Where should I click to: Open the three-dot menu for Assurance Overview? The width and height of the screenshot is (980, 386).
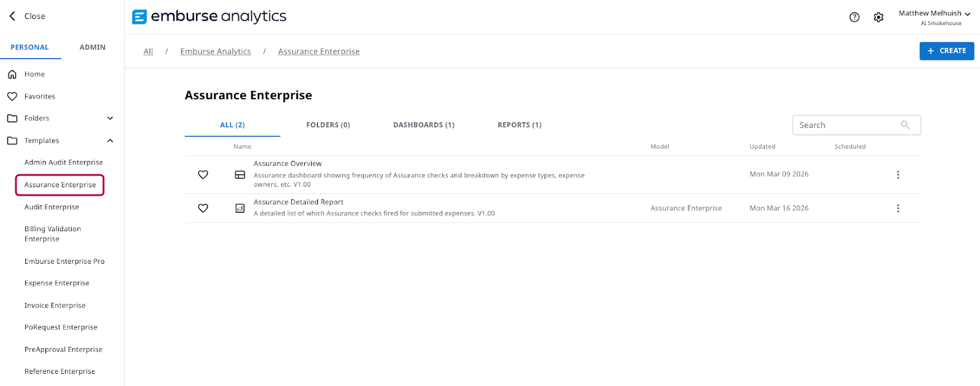[898, 175]
